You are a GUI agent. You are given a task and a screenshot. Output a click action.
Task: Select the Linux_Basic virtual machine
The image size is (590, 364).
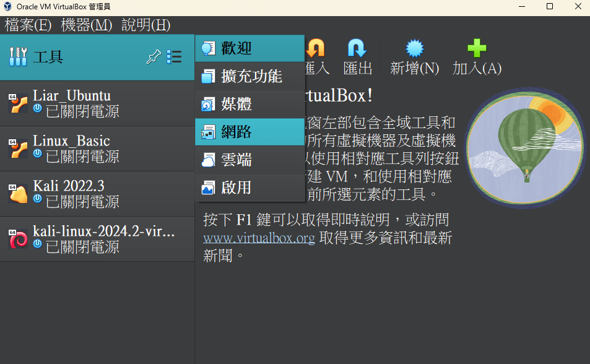coord(97,149)
